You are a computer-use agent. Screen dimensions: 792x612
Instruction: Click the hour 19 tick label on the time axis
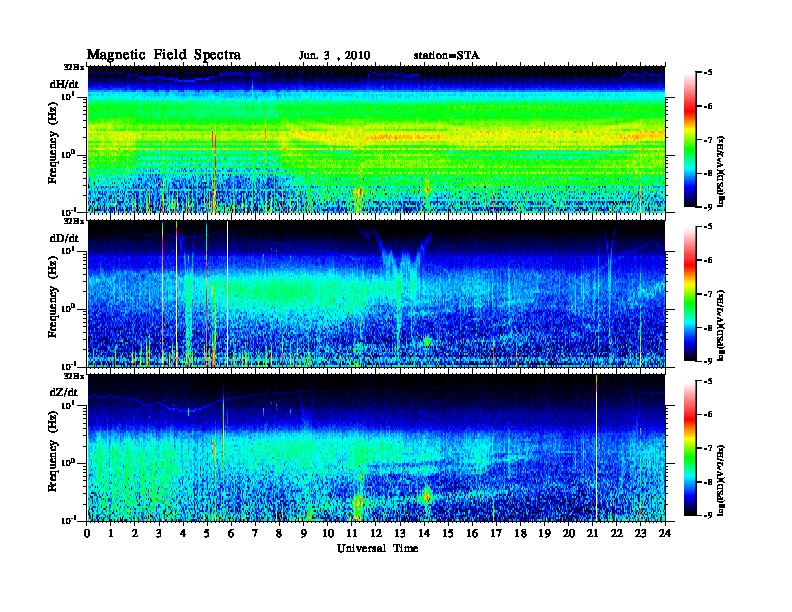coord(544,533)
